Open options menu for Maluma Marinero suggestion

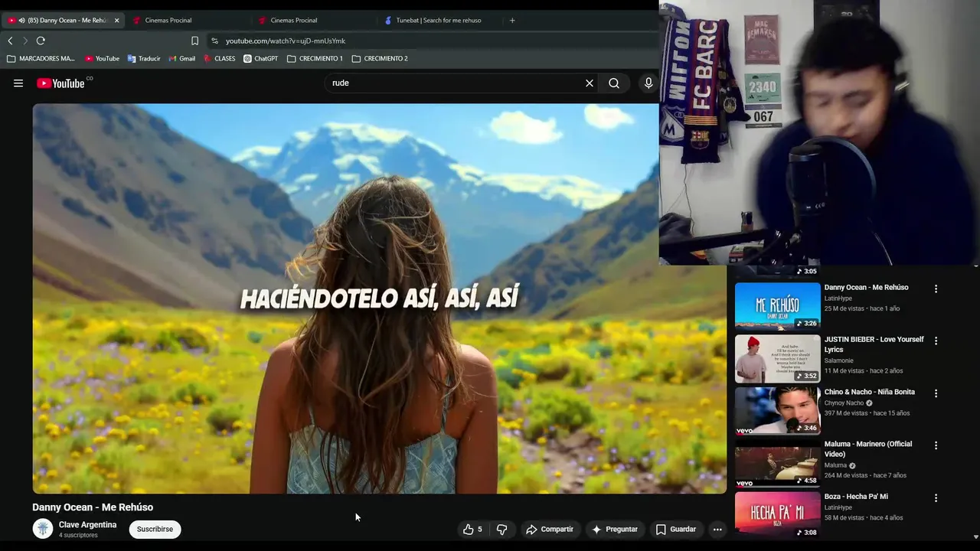pyautogui.click(x=936, y=445)
